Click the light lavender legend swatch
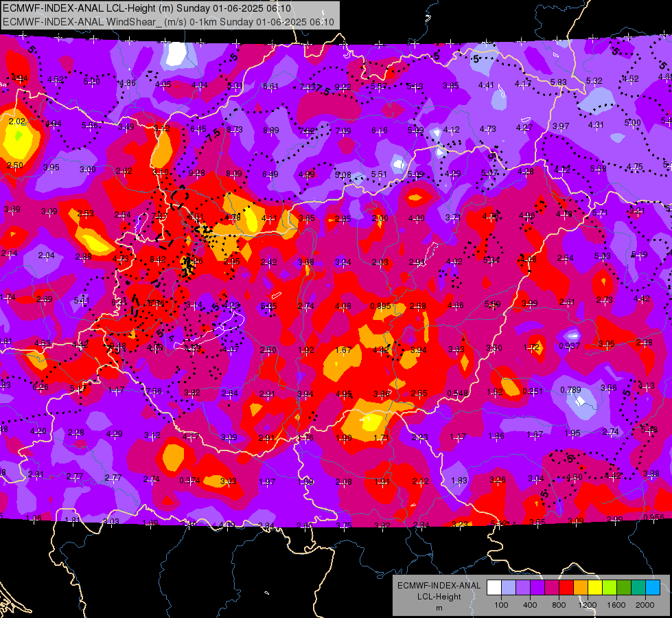The height and width of the screenshot is (618, 672). pos(509,587)
